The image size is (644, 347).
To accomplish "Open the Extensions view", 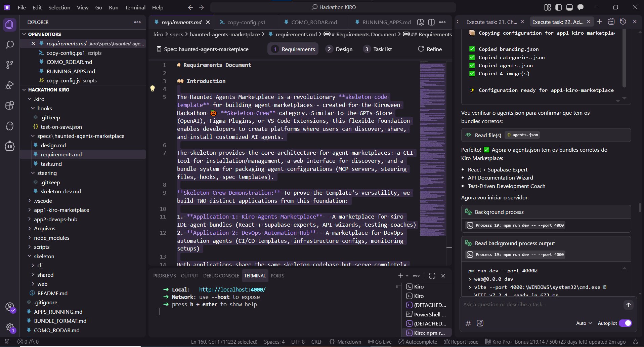I will click(9, 106).
